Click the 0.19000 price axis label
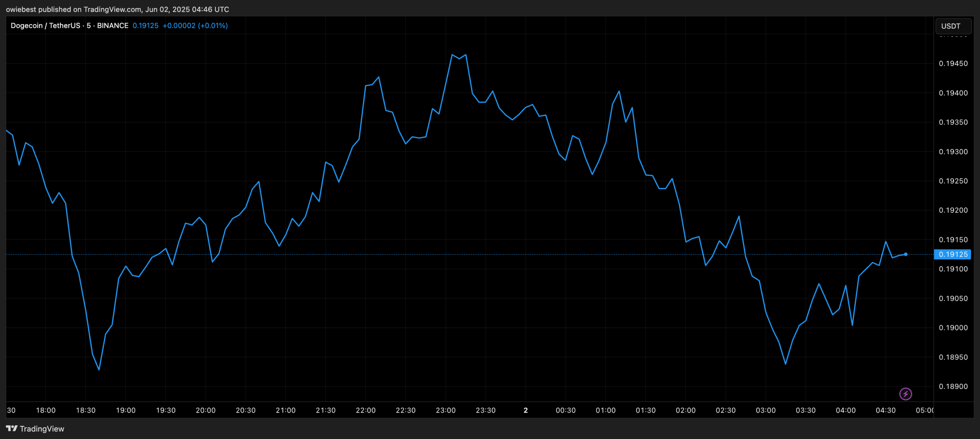Image resolution: width=980 pixels, height=439 pixels. pyautogui.click(x=953, y=328)
